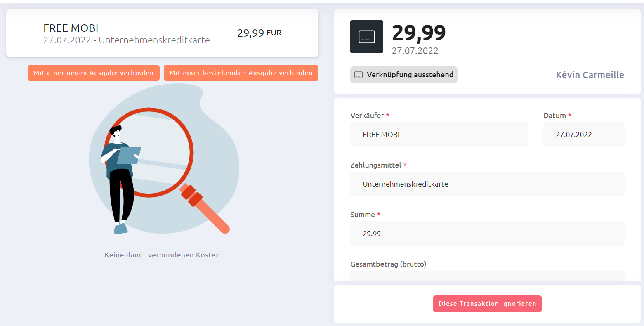Click the large 29,99 amount heading

419,33
